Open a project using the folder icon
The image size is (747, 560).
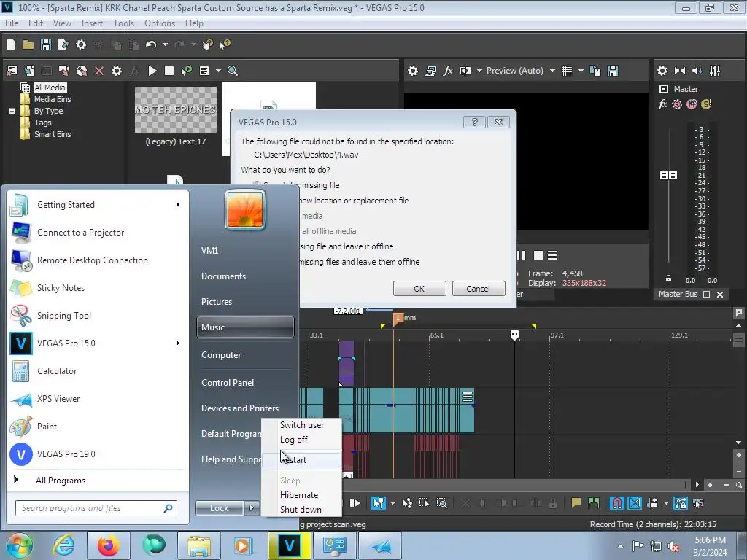pyautogui.click(x=28, y=44)
